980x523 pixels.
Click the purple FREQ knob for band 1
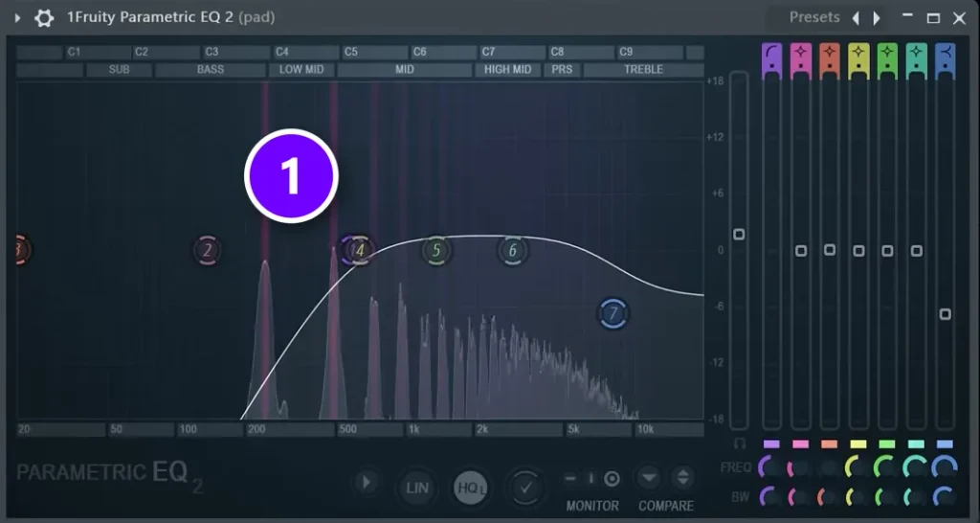[x=770, y=467]
